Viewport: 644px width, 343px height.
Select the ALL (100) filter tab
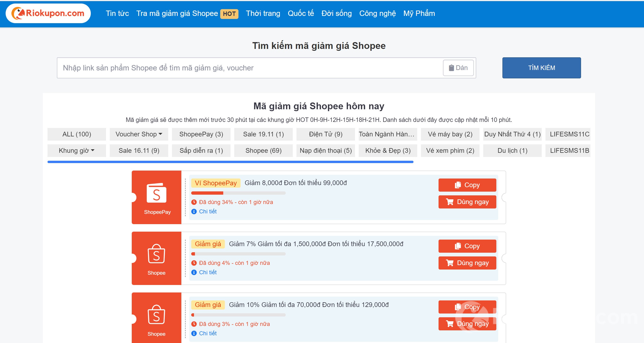tap(77, 134)
